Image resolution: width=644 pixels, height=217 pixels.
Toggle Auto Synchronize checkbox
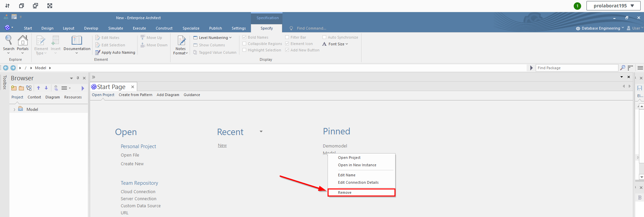click(x=325, y=37)
